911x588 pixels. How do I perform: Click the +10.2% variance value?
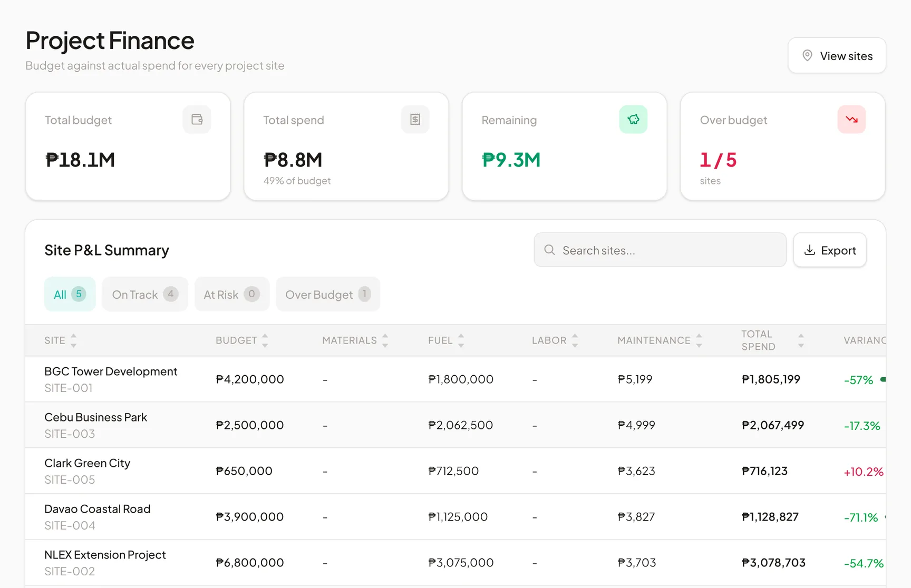coord(864,472)
